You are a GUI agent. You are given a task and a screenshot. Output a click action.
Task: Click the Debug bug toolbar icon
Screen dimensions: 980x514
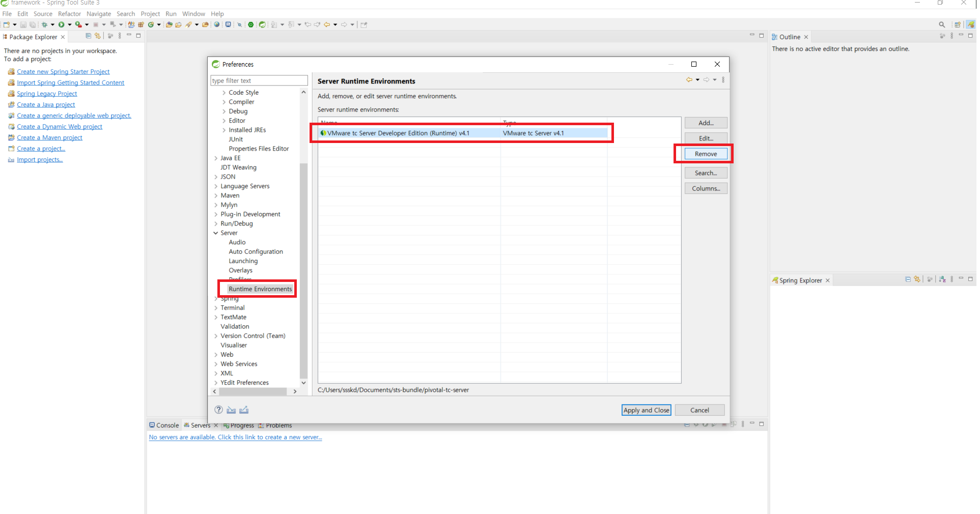pos(44,24)
